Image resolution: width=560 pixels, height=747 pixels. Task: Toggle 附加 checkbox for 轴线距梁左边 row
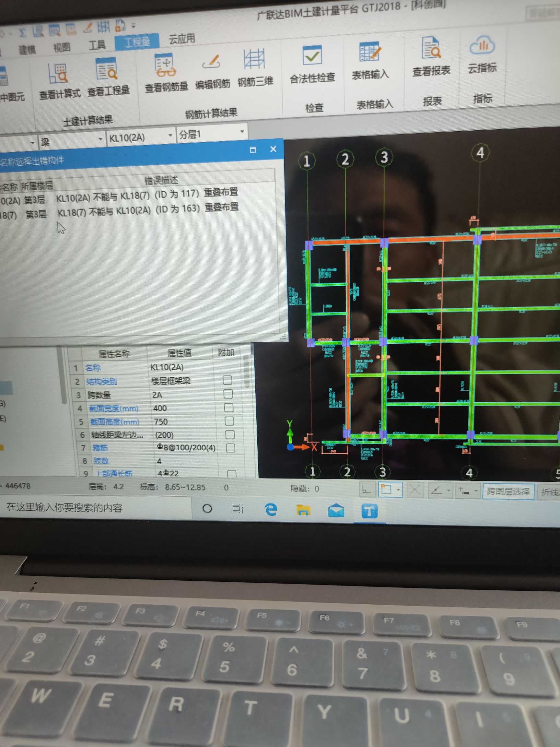click(x=230, y=434)
